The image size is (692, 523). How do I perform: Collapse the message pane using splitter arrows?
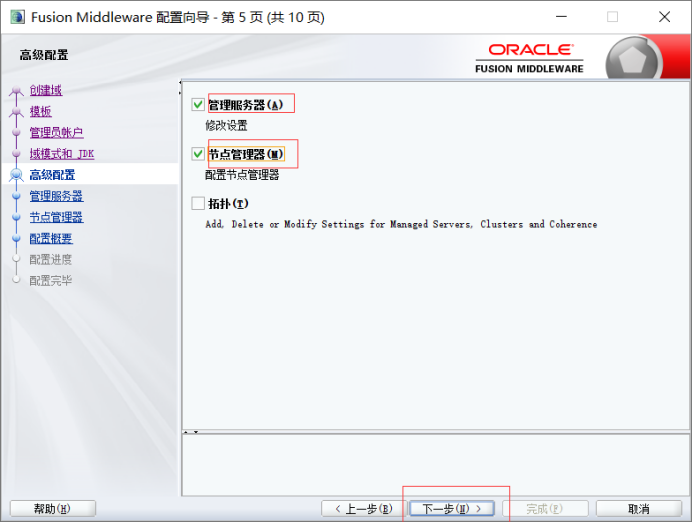(190, 432)
